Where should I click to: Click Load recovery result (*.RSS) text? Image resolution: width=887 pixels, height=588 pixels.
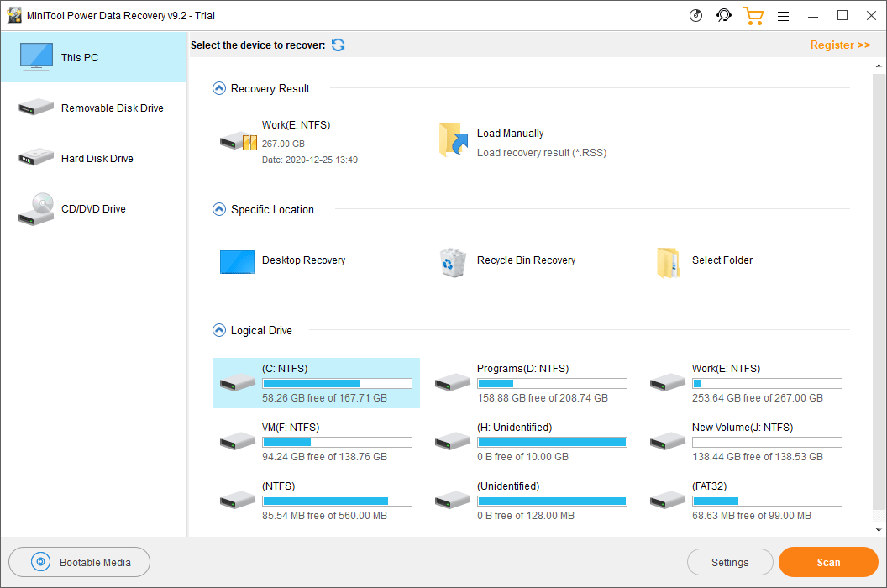pos(542,153)
